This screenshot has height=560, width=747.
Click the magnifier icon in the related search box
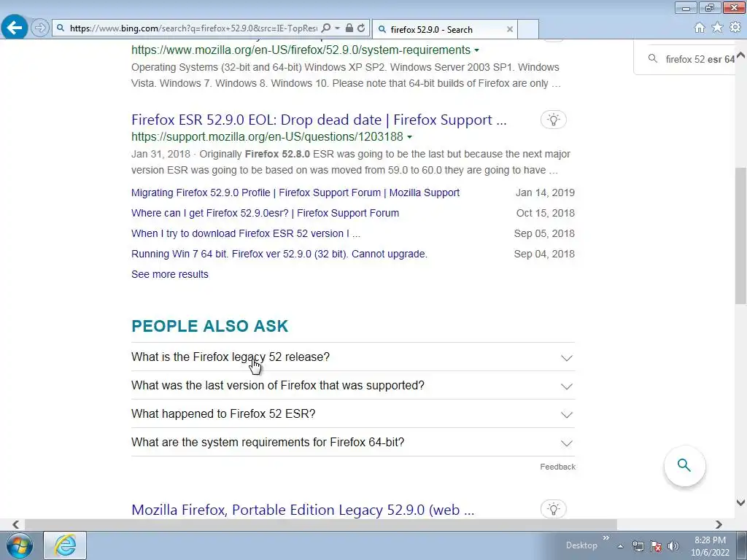click(x=653, y=58)
